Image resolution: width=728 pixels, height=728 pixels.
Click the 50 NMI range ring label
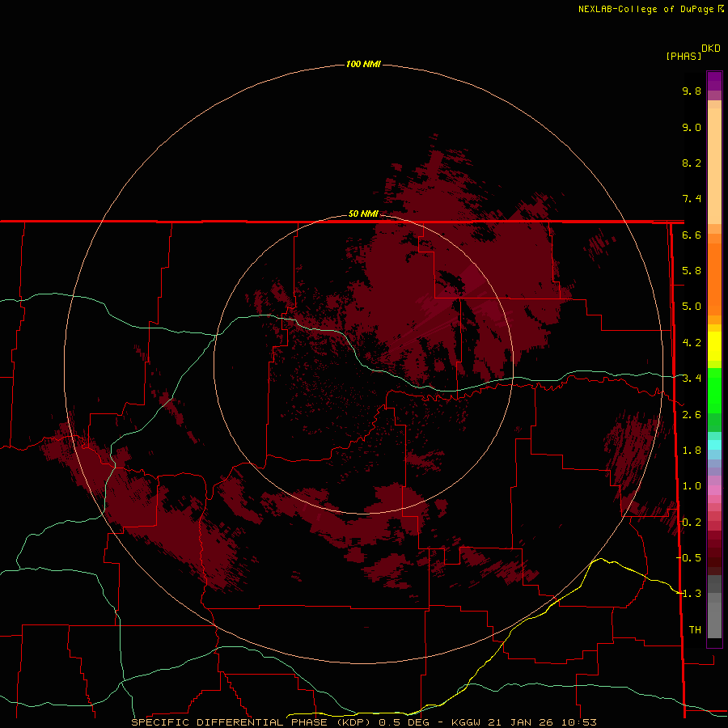point(363,214)
